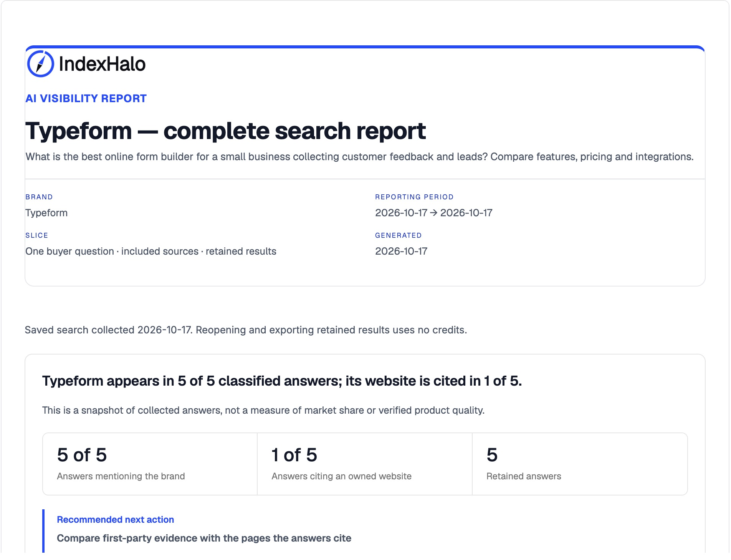This screenshot has height=560, width=731.
Task: Select the AI VISIBILITY REPORT heading
Action: pos(86,98)
